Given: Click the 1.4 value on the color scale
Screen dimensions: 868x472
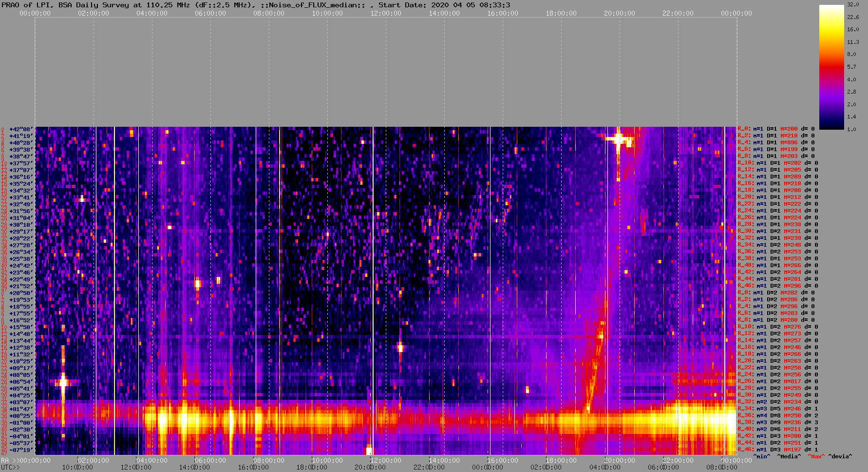Looking at the screenshot, I should point(851,117).
